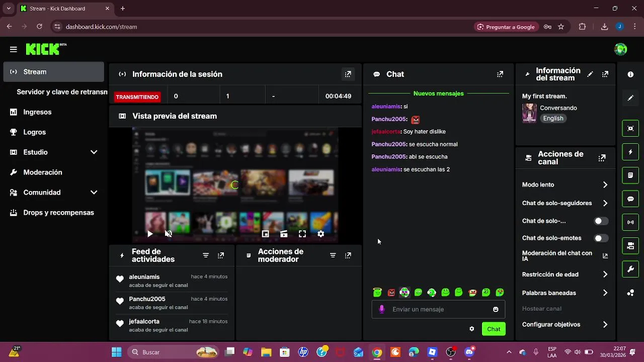The height and width of the screenshot is (362, 644).
Task: Toggle the channel actions icon in right rail
Action: 630,246
